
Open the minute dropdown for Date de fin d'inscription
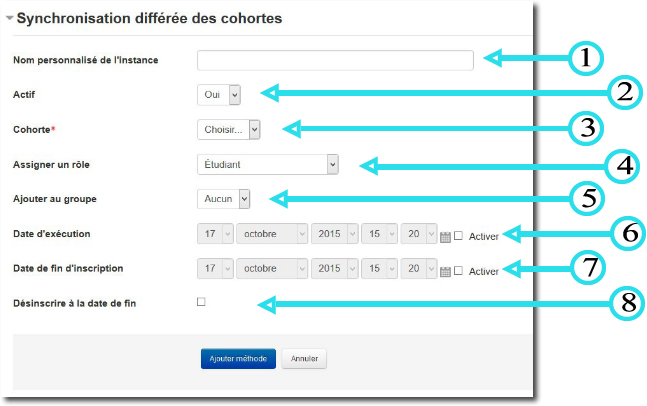point(418,270)
